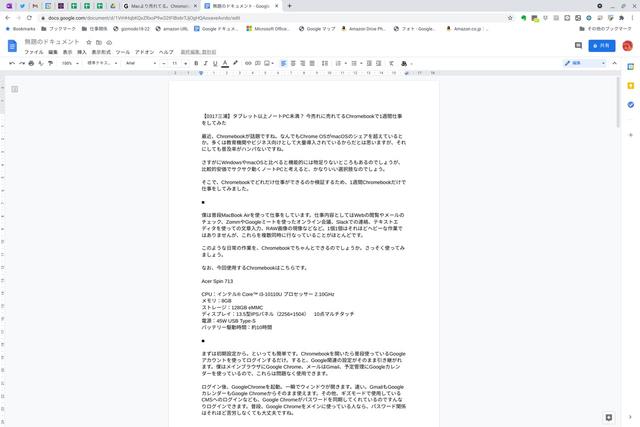
Task: Click the spell check icon
Action: (x=41, y=63)
